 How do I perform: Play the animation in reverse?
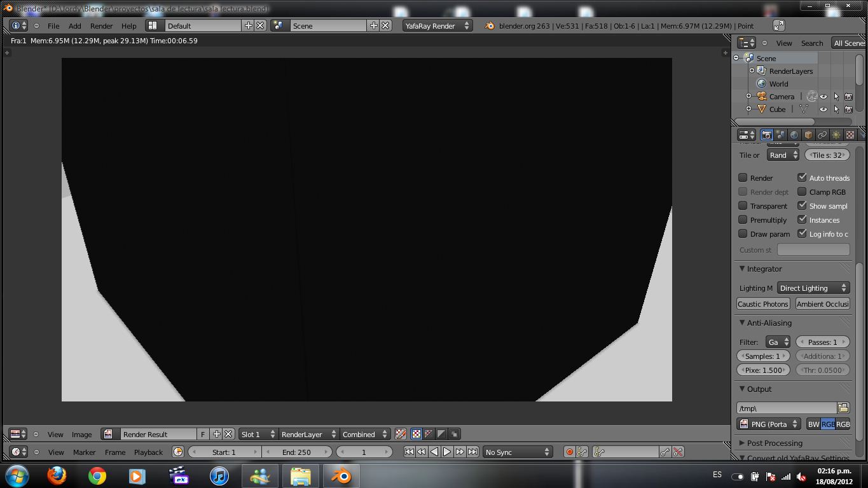(434, 452)
